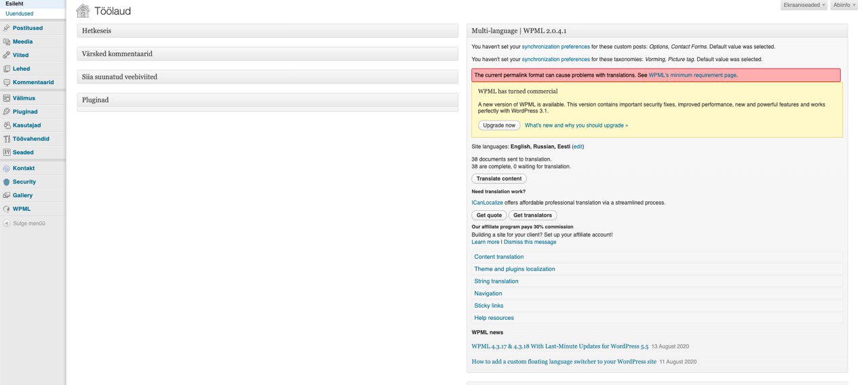Screen dimensions: 868x385
Task: Expand the Pluginad dashboard widget
Action: pos(268,100)
